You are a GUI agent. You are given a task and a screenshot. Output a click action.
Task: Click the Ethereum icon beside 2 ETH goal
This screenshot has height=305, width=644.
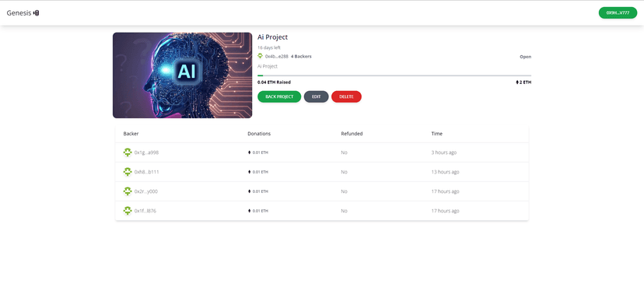click(517, 82)
